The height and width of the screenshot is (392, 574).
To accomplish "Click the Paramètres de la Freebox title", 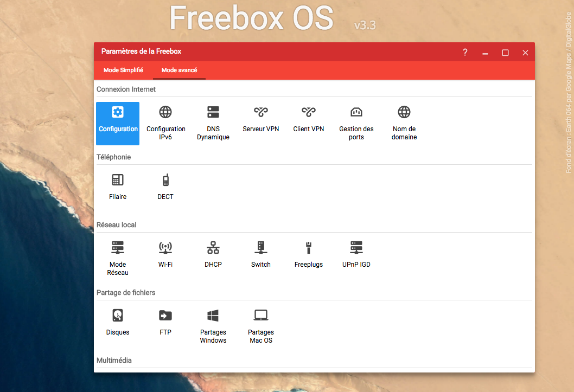I will (x=141, y=52).
